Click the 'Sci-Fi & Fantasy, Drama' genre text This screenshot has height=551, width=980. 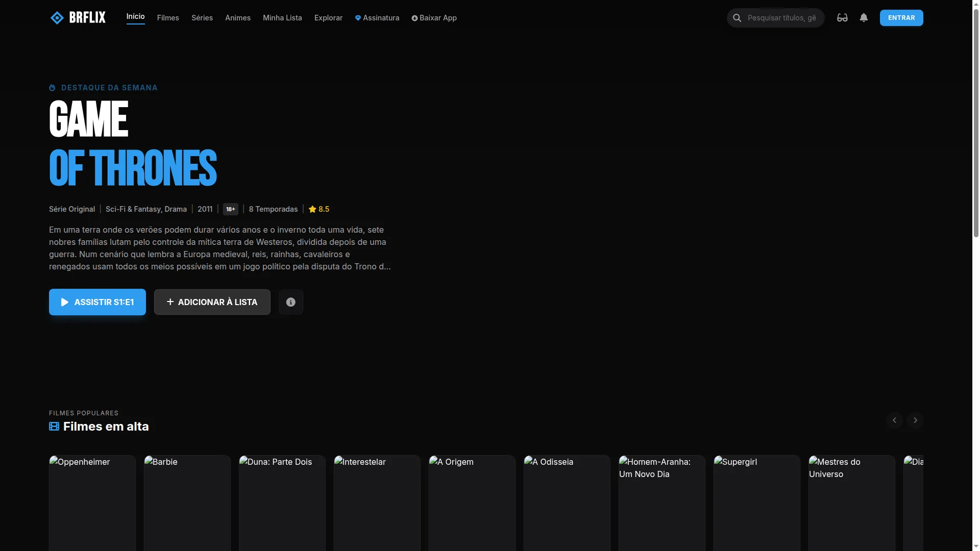146,209
